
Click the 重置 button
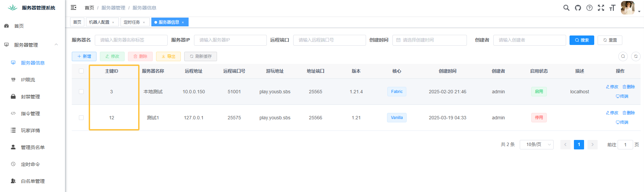tap(610, 40)
